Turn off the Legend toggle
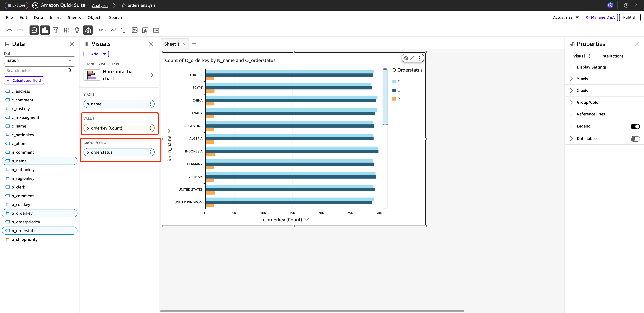The height and width of the screenshot is (313, 644). click(635, 126)
